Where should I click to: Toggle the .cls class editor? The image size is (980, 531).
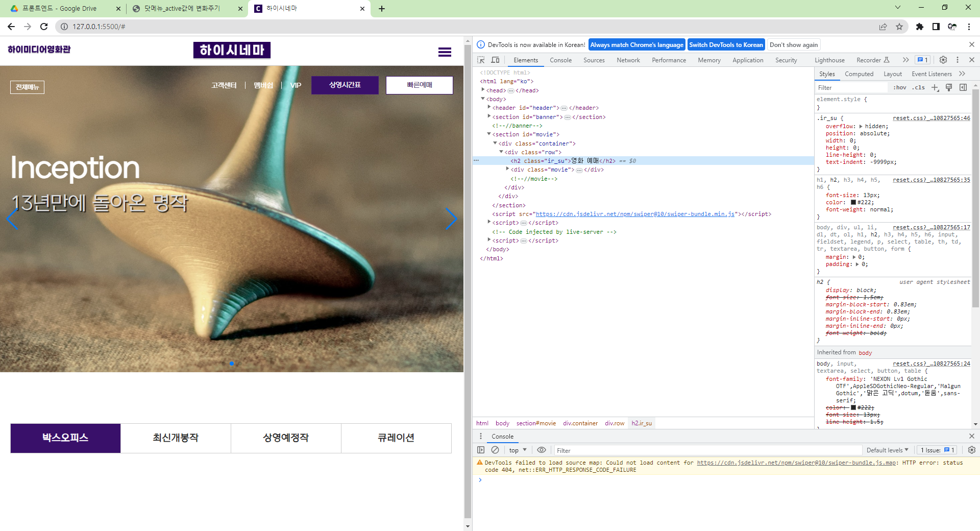click(919, 87)
